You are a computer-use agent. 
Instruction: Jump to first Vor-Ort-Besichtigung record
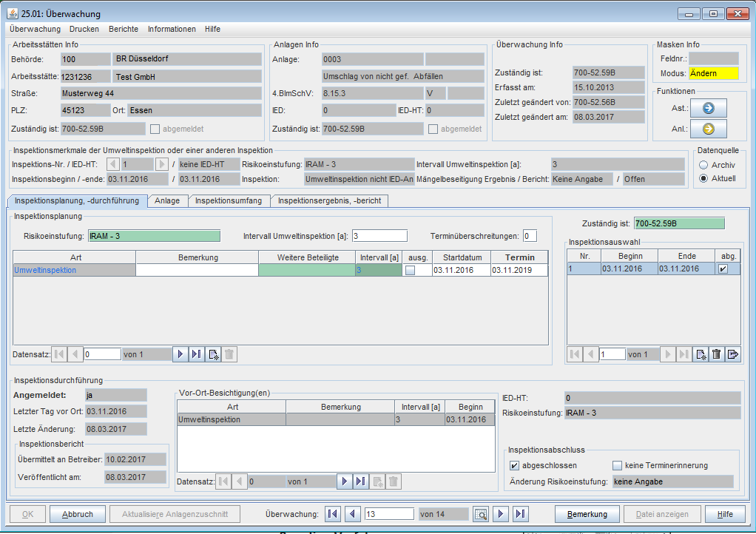223,481
